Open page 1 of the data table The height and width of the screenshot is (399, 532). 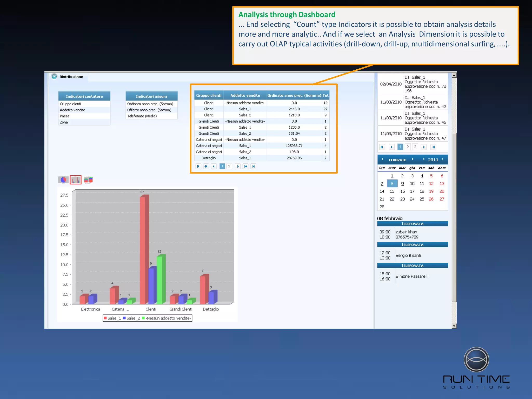(x=222, y=166)
